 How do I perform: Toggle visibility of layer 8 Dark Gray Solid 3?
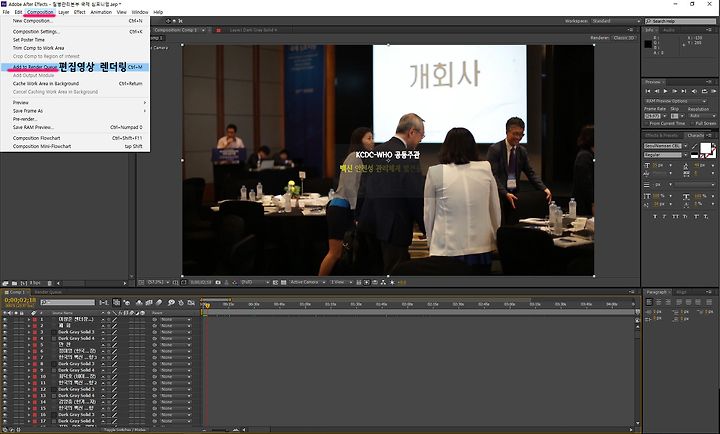[5, 364]
